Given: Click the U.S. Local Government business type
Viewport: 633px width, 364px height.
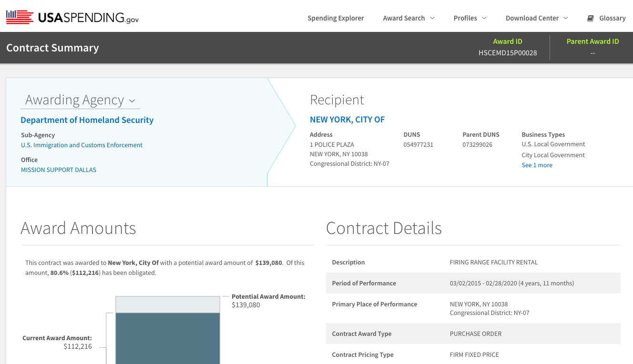Looking at the screenshot, I should point(553,144).
